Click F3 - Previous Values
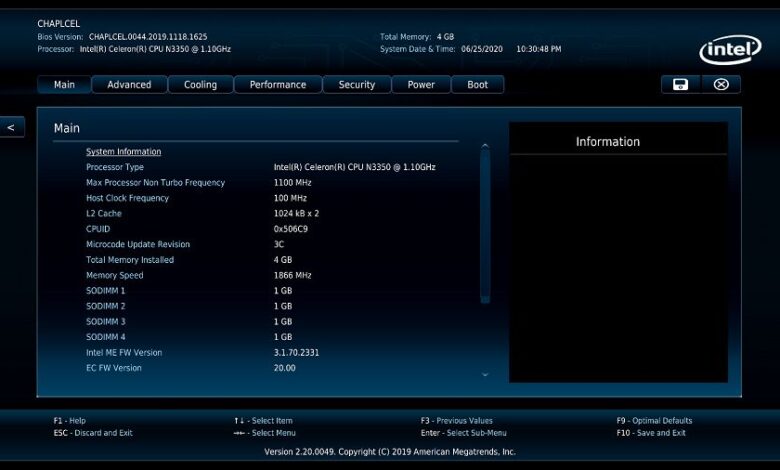Image resolution: width=780 pixels, height=470 pixels. [x=457, y=421]
